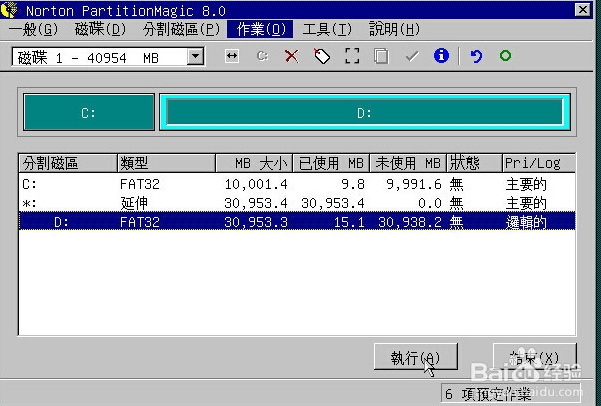Click the 未使用 MB column header

pyautogui.click(x=408, y=163)
